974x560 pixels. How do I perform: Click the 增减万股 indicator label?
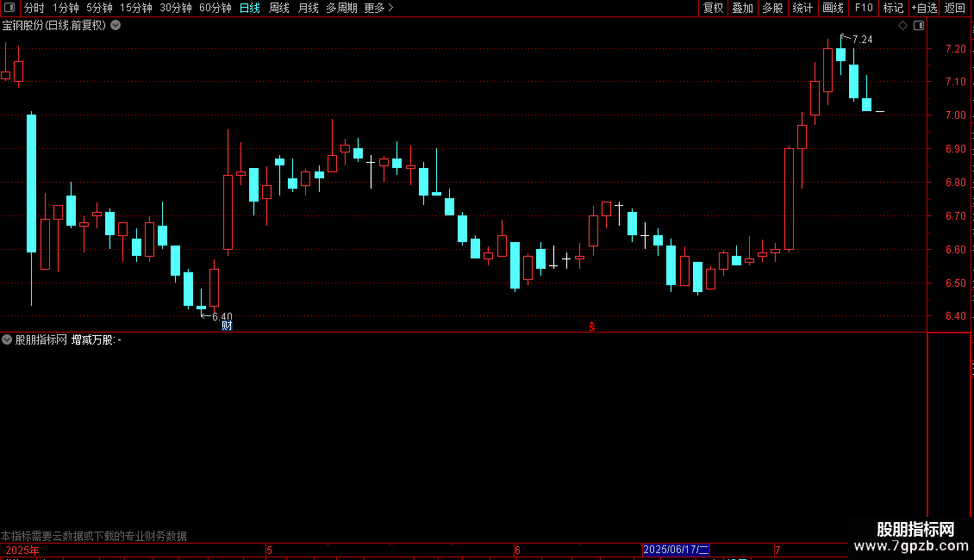[92, 339]
